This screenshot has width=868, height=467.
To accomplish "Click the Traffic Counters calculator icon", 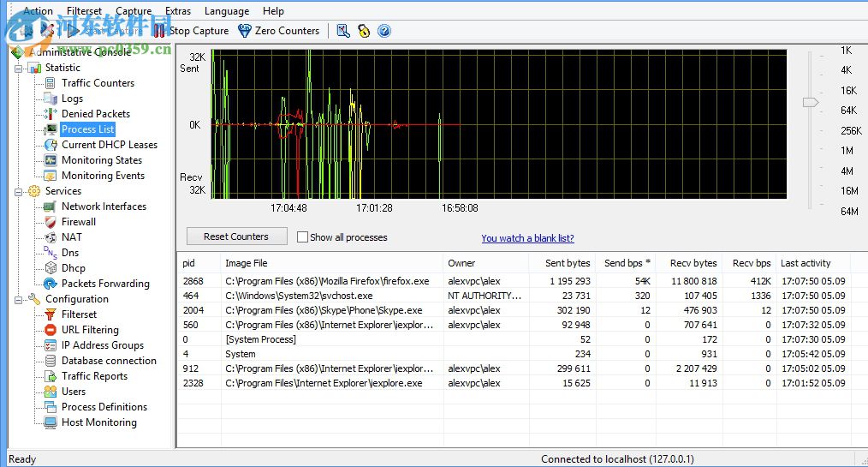I will (x=51, y=83).
